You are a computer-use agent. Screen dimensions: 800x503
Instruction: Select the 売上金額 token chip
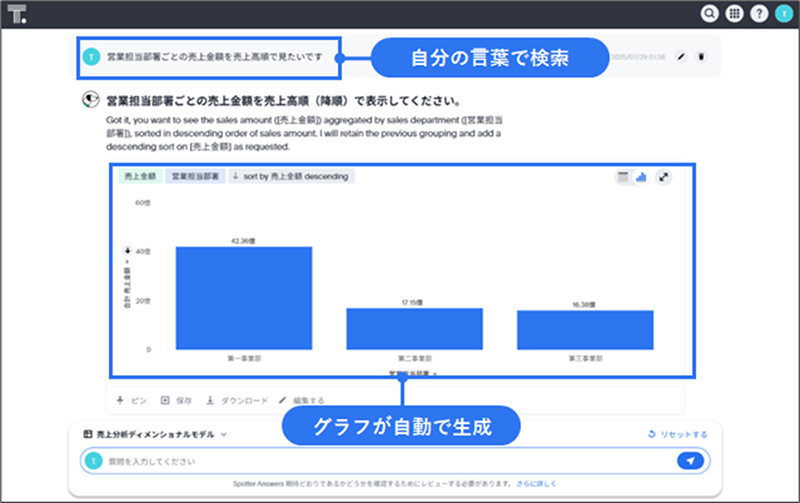(139, 177)
